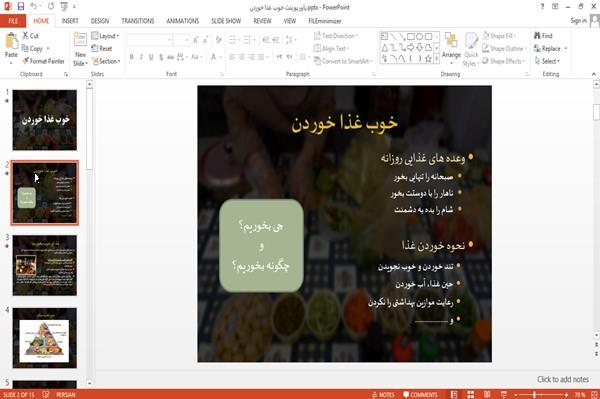
Task: Open the font size combo box
Action: click(x=181, y=40)
